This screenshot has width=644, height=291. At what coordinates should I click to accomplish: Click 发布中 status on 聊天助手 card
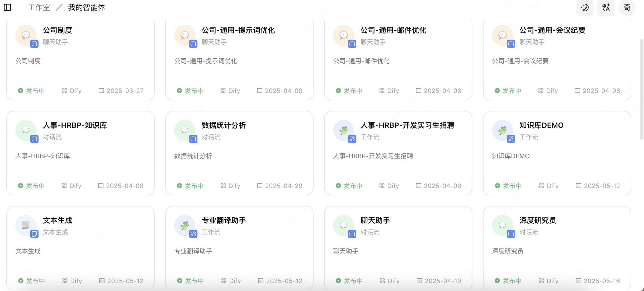349,281
